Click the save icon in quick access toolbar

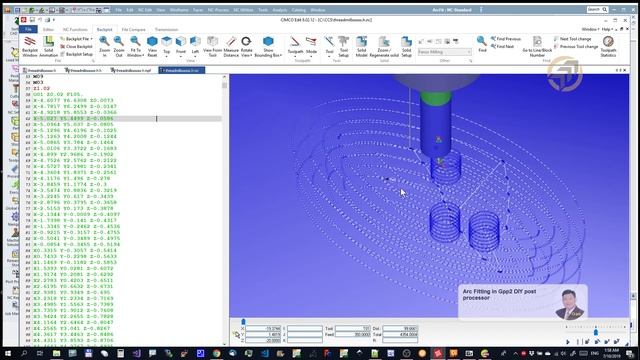click(32, 20)
